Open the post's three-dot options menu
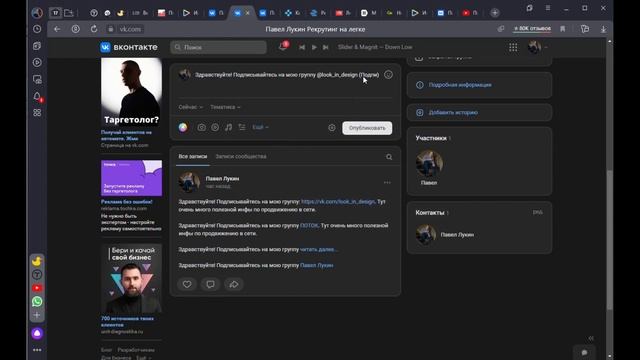640x360 pixels. pos(387,182)
